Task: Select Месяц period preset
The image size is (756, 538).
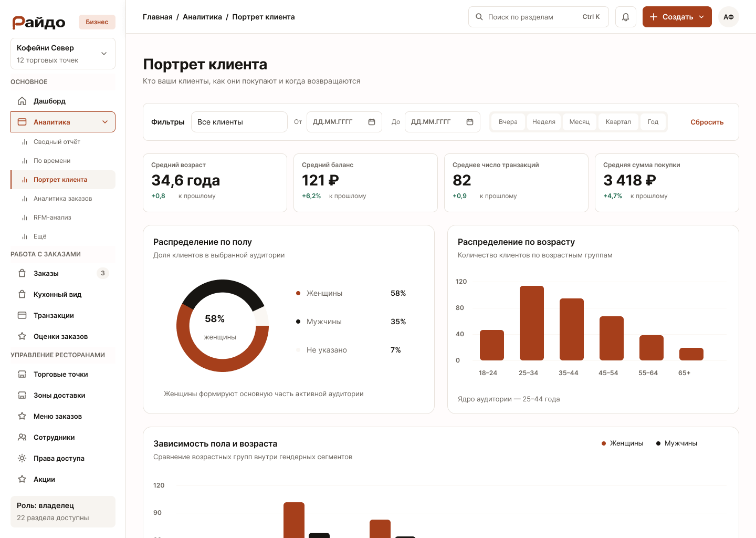Action: (x=580, y=122)
